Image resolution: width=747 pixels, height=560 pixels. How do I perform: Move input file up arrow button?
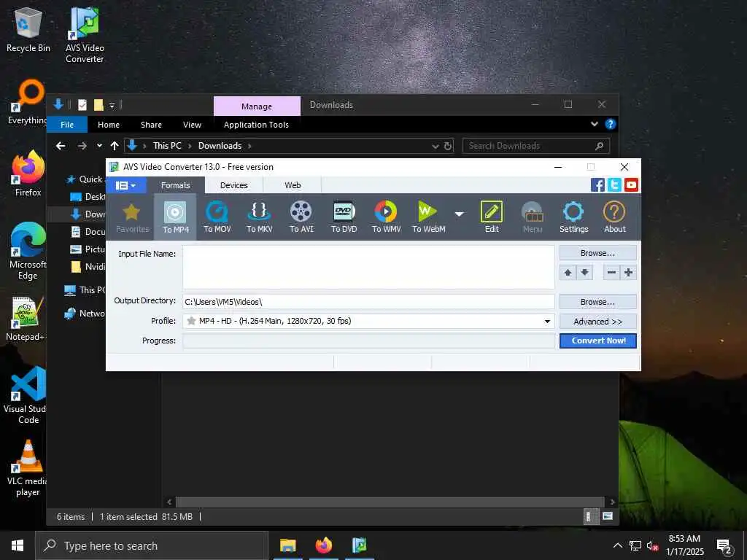coord(568,273)
